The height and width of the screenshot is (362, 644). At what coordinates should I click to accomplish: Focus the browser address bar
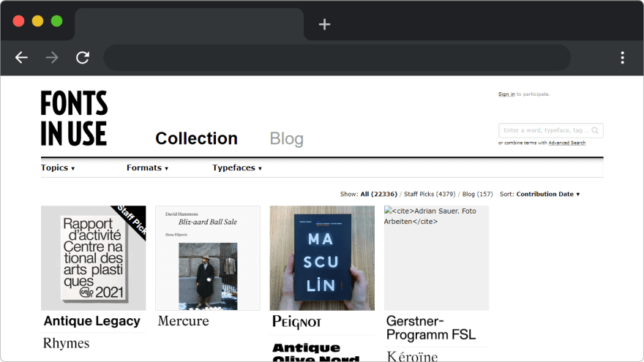(x=337, y=58)
